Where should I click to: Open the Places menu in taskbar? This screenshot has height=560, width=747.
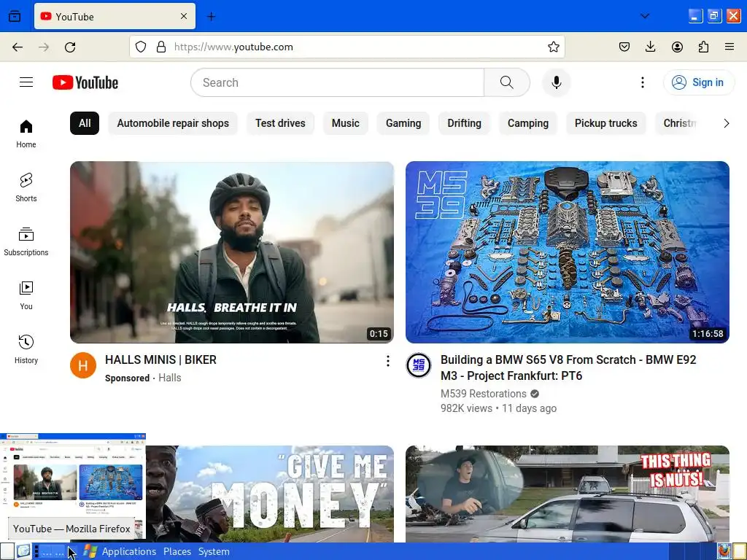[177, 551]
